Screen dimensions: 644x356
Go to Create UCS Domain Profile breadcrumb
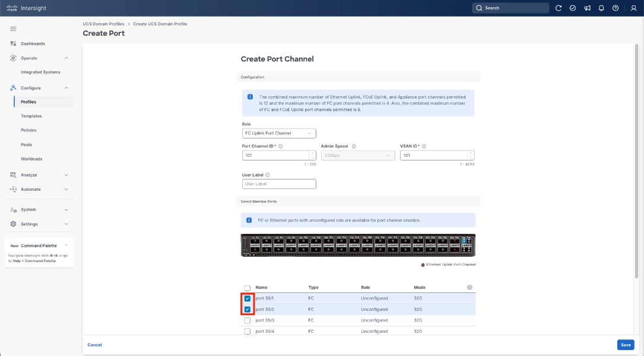(x=160, y=24)
